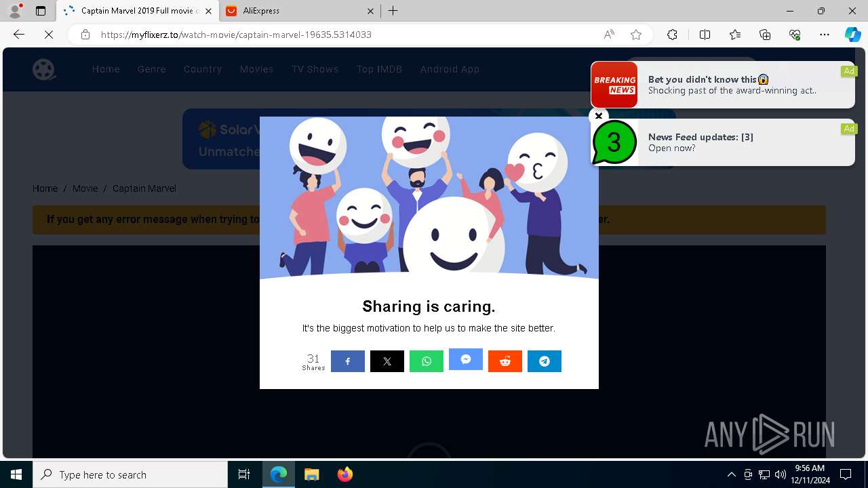This screenshot has height=488, width=868.
Task: Open Microsoft Edge from taskbar
Action: pos(279,474)
